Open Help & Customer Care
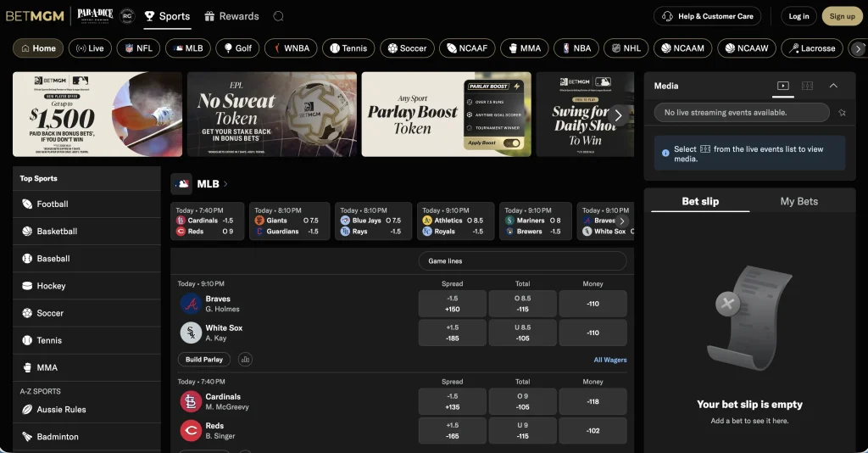Screen dimensions: 868x453 (707, 16)
